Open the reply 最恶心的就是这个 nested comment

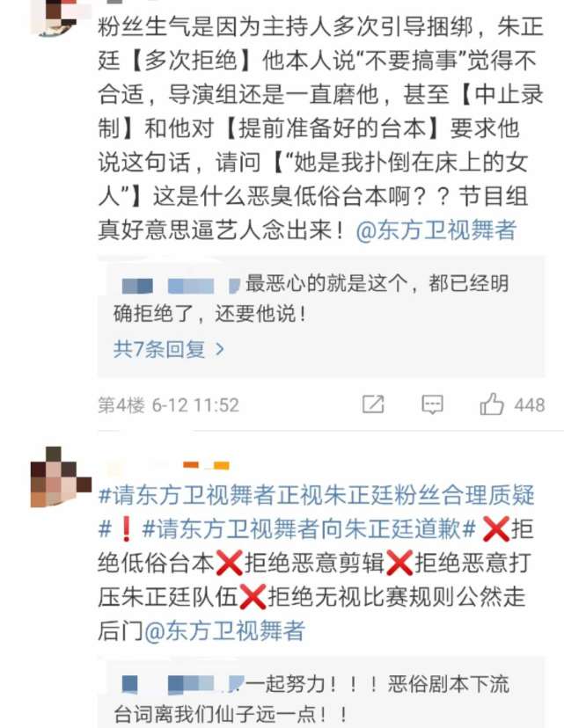311,299
